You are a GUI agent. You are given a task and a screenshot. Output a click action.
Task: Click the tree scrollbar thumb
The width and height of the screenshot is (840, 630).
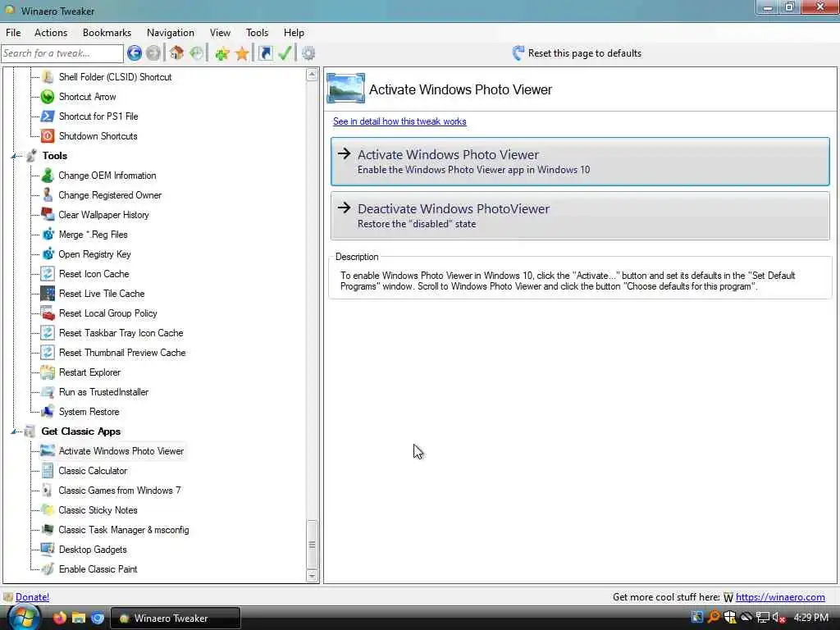click(313, 545)
